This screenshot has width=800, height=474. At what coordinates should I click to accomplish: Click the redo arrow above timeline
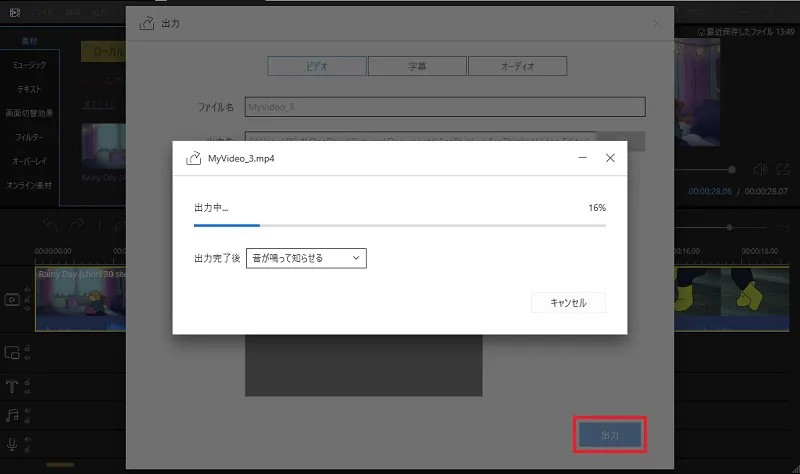click(x=77, y=225)
